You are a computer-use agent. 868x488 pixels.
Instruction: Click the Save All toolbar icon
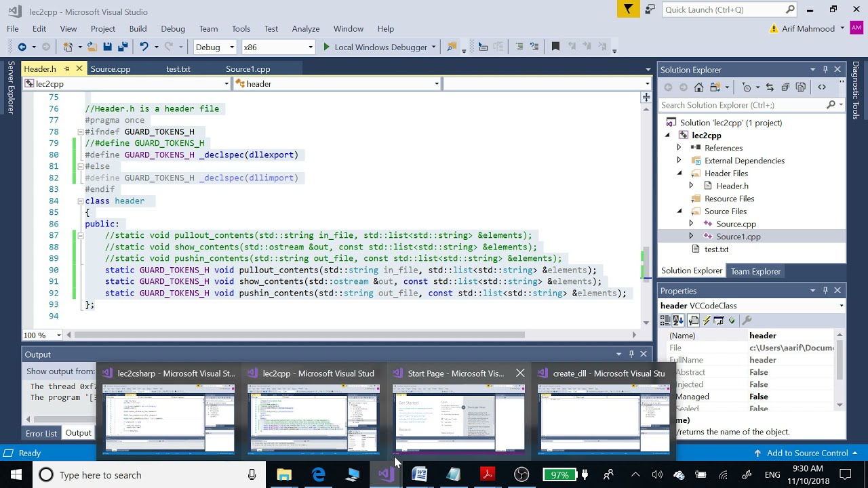pyautogui.click(x=123, y=47)
